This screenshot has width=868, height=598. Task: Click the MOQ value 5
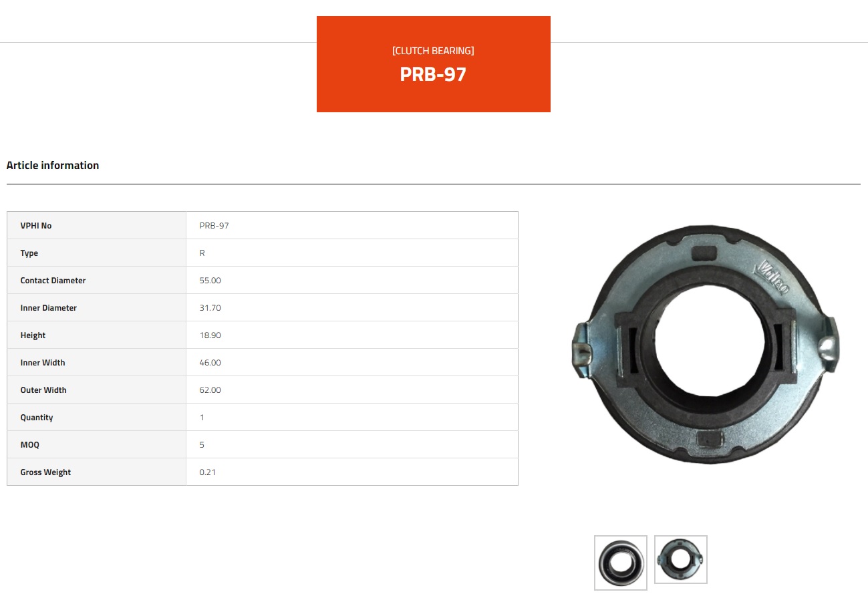click(202, 445)
